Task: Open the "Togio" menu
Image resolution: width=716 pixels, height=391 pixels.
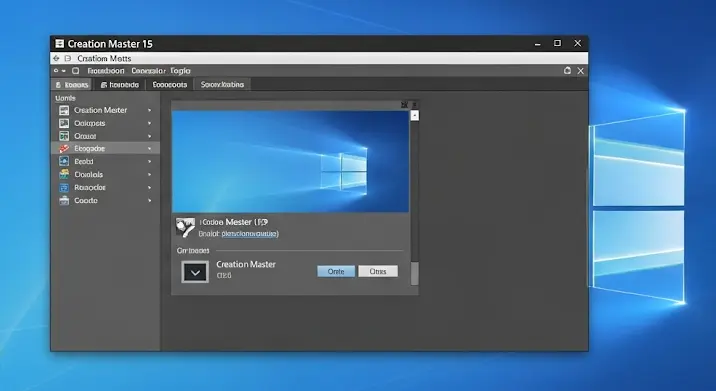Action: 180,71
